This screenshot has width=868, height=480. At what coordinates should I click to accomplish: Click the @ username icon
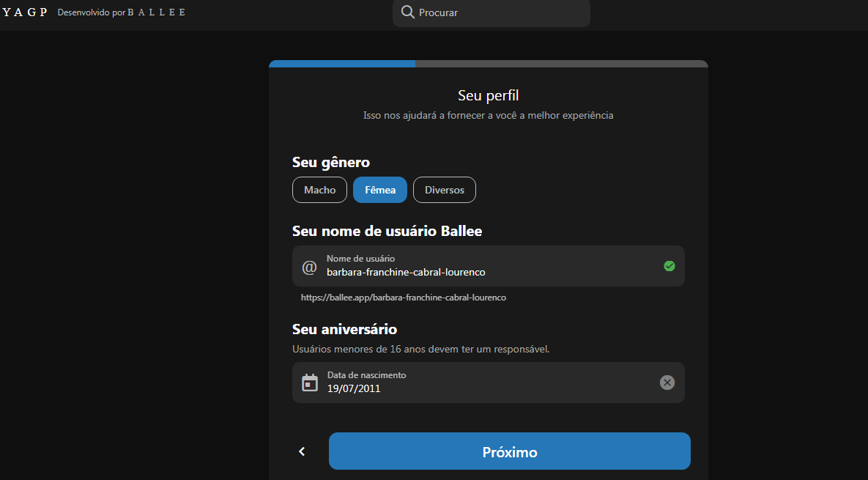tap(310, 266)
